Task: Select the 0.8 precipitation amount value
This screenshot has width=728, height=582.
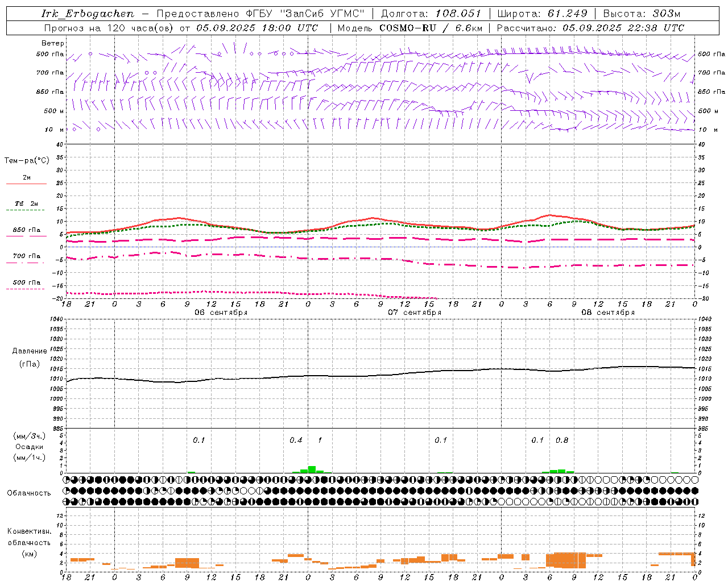Action: coord(562,440)
